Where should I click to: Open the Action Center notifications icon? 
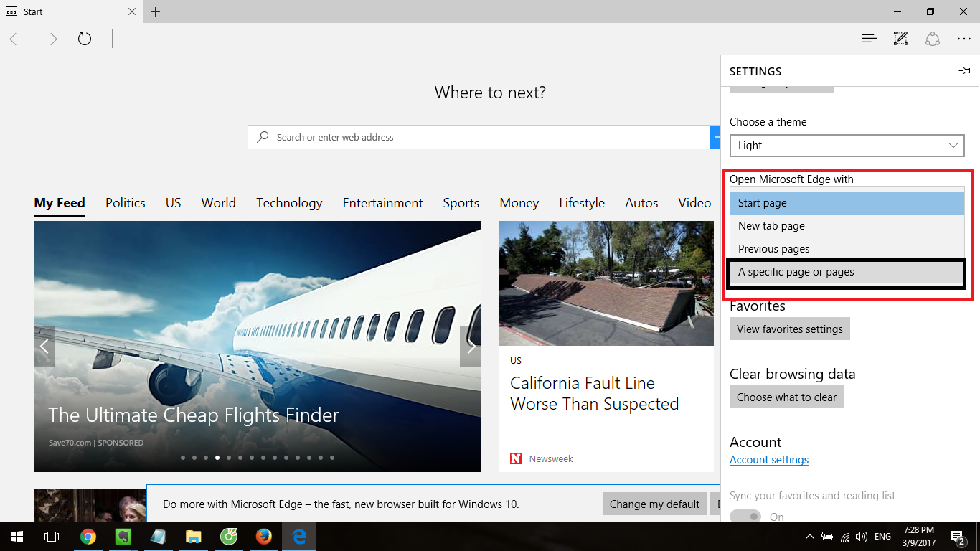coord(958,537)
